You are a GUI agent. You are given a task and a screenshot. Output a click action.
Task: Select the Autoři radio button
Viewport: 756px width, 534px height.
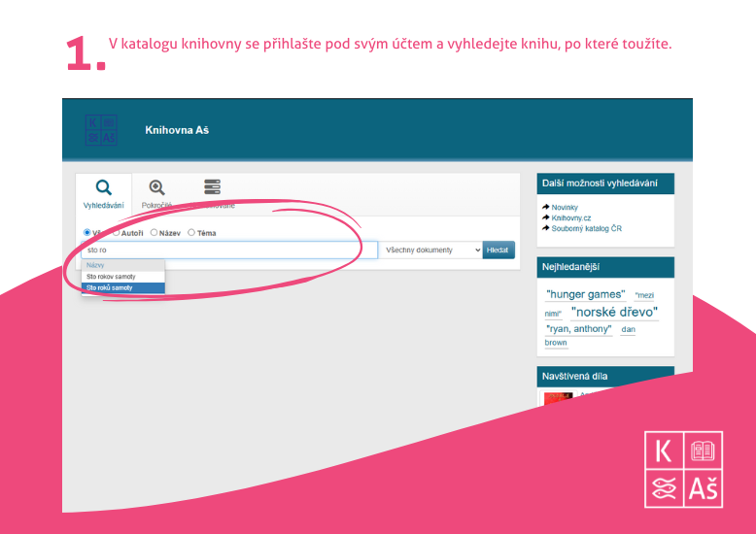[117, 233]
